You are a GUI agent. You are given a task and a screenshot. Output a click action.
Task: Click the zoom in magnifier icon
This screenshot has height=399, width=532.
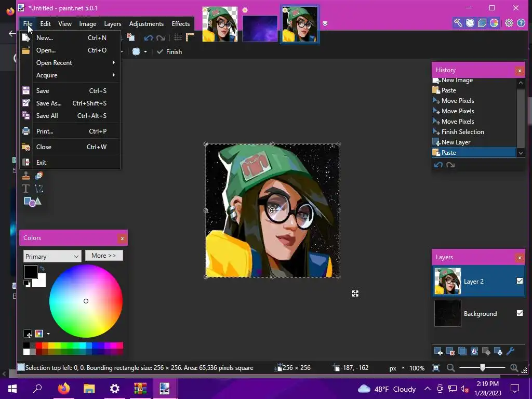[x=514, y=368]
